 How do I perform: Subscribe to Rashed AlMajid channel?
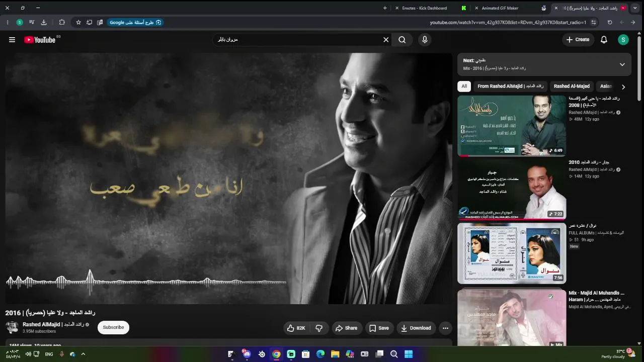(113, 327)
